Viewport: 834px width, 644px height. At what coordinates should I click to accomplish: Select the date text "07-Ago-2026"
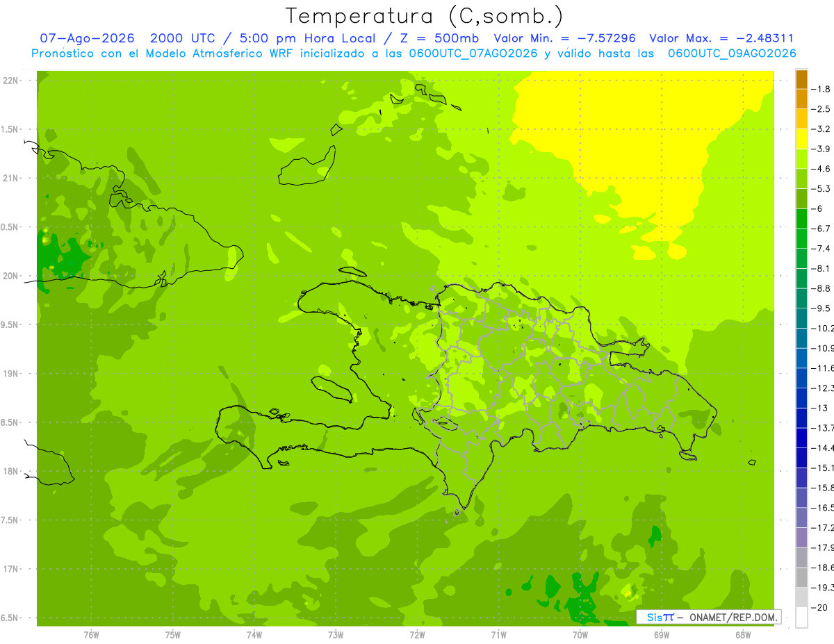pyautogui.click(x=87, y=39)
